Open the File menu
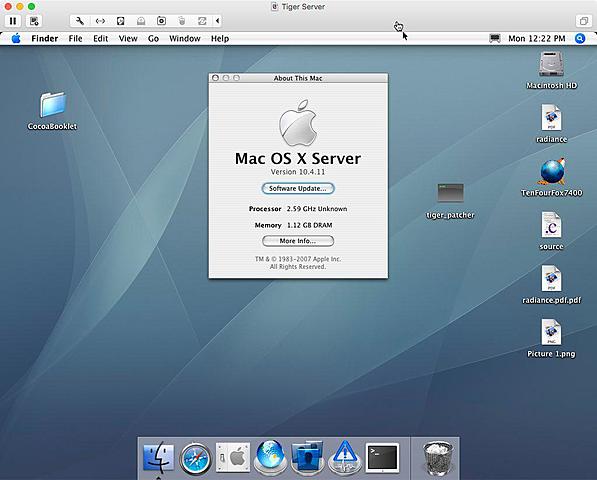This screenshot has height=480, width=597. (x=75, y=38)
